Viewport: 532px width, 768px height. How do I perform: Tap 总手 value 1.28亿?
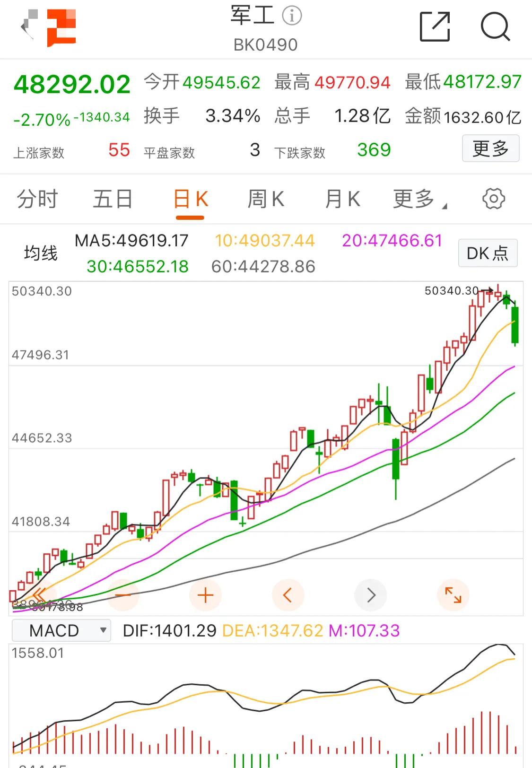coord(362,115)
